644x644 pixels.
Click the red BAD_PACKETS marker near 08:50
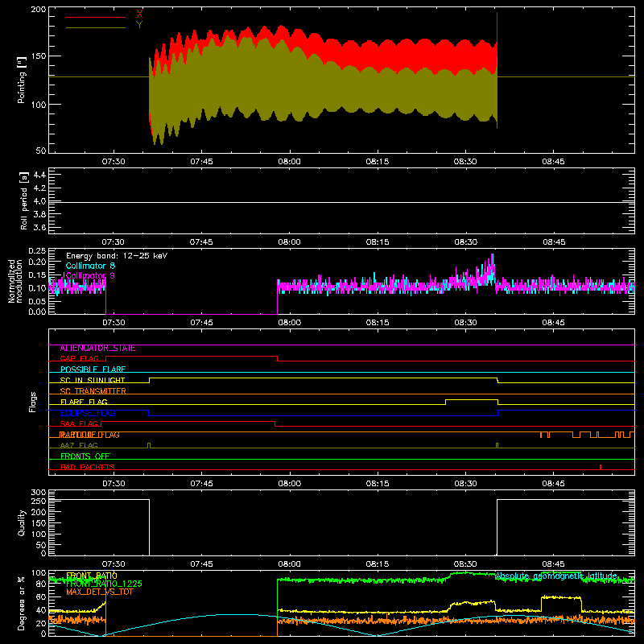(601, 467)
